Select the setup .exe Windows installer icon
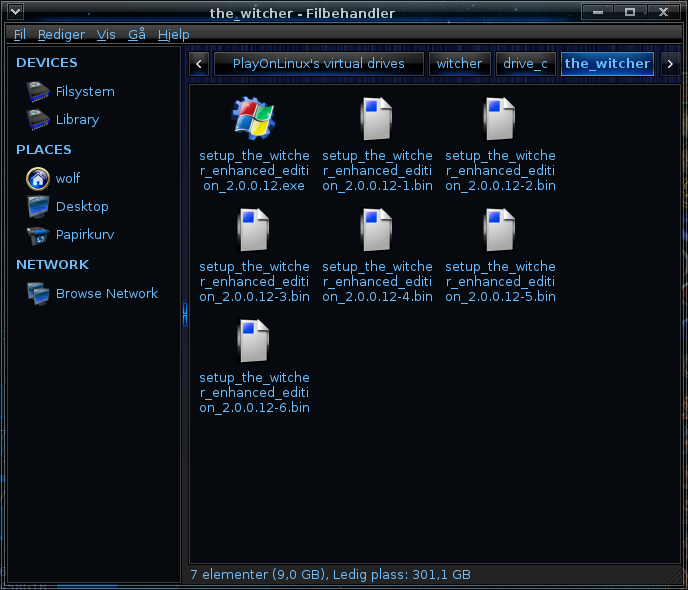The image size is (688, 590). point(254,119)
